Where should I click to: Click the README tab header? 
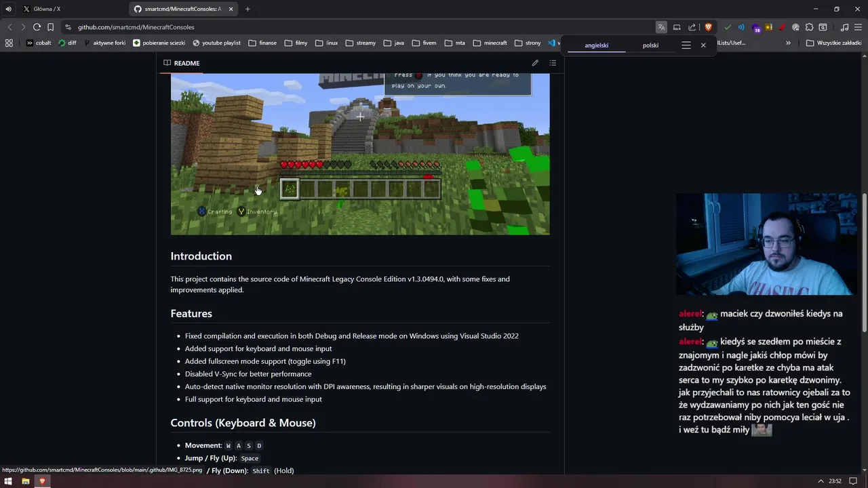click(x=181, y=63)
